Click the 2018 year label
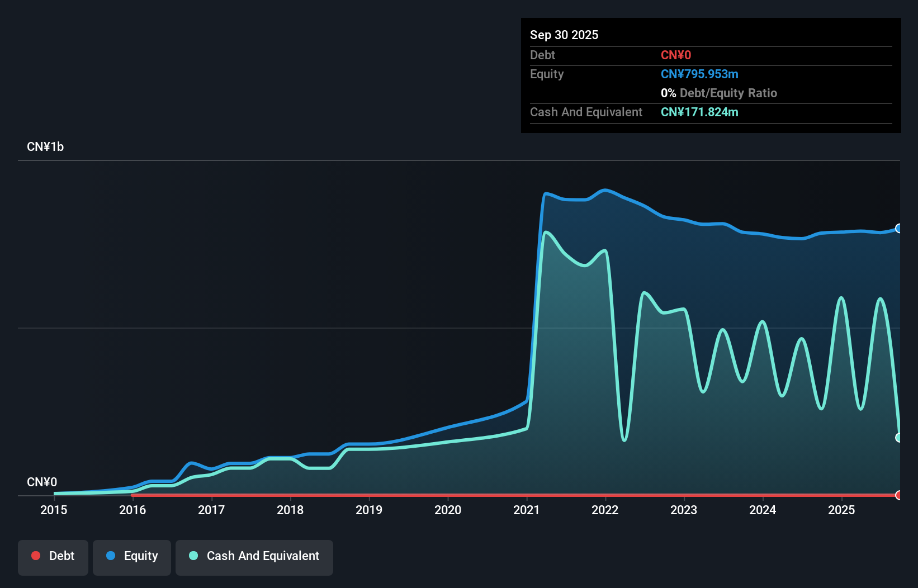 (290, 510)
